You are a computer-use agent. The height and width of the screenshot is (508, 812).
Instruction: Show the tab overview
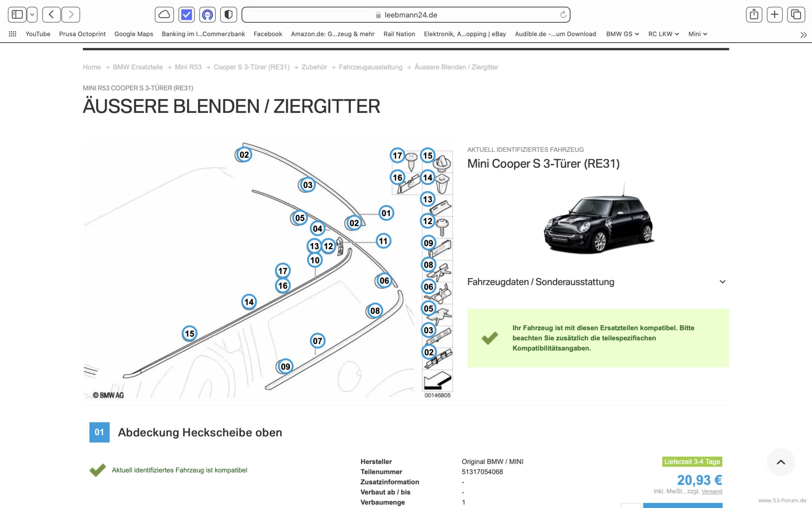[x=796, y=15]
